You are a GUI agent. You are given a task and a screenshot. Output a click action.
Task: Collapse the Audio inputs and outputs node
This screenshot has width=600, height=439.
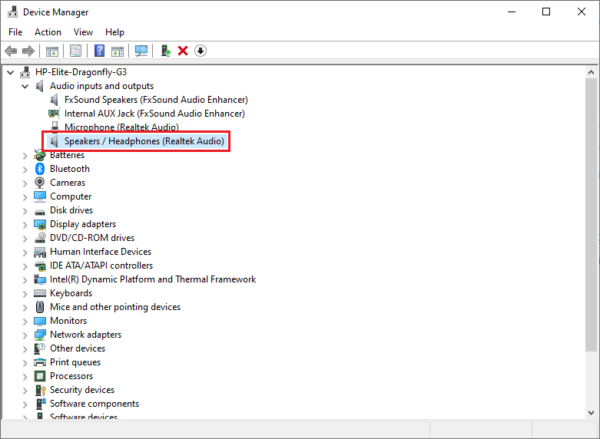(x=25, y=86)
